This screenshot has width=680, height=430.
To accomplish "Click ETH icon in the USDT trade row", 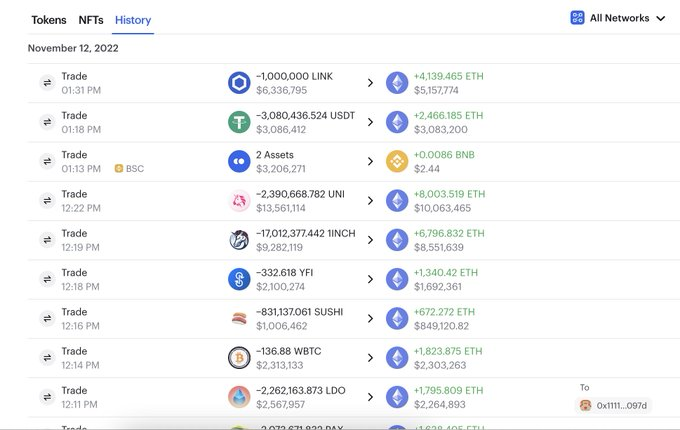I will click(x=397, y=122).
